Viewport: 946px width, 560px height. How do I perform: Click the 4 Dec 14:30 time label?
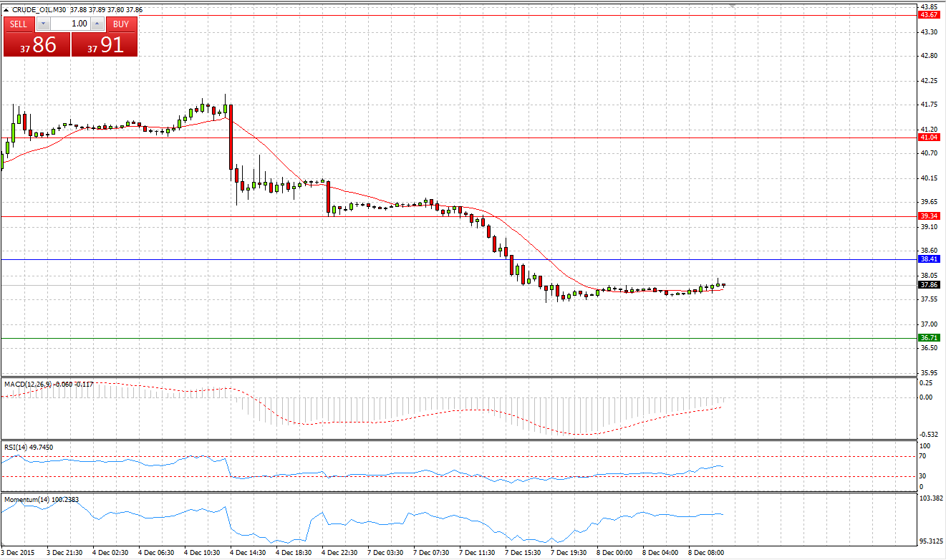tap(248, 553)
